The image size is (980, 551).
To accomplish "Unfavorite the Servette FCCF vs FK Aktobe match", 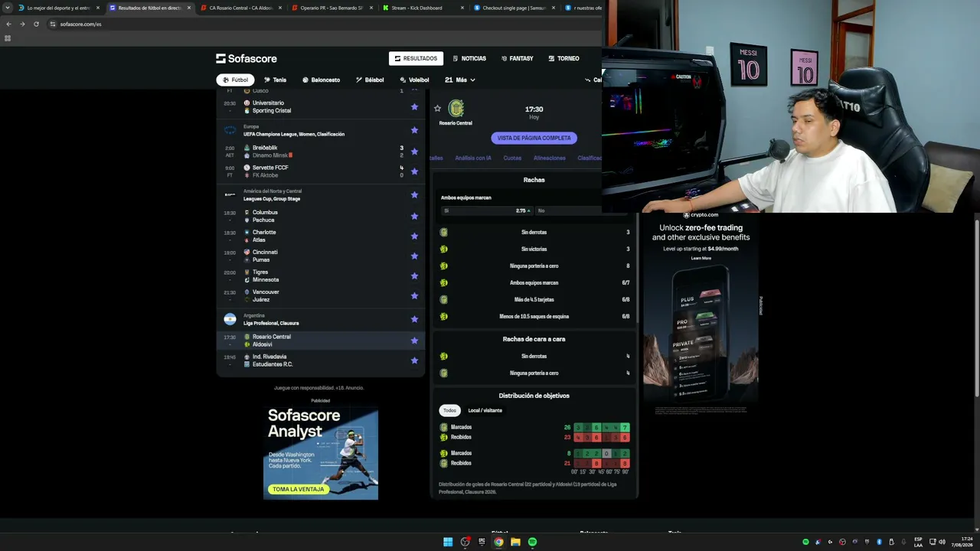I will click(x=414, y=171).
